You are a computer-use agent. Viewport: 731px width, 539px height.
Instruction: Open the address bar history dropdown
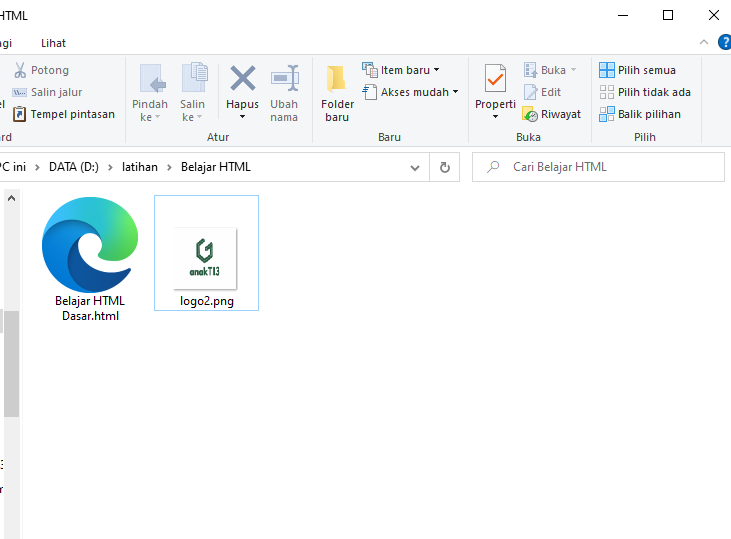[415, 167]
